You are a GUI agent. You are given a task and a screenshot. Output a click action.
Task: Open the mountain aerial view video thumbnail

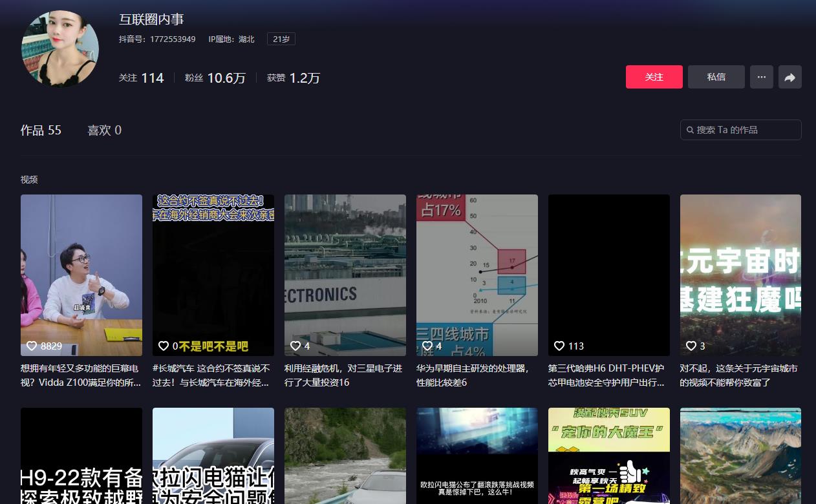pyautogui.click(x=741, y=456)
